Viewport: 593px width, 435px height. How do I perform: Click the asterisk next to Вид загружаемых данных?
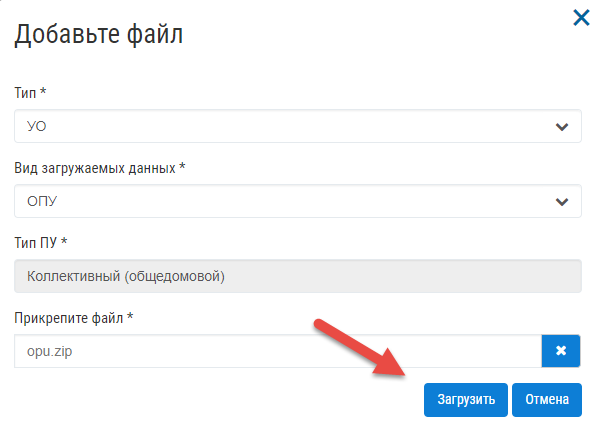click(x=182, y=165)
